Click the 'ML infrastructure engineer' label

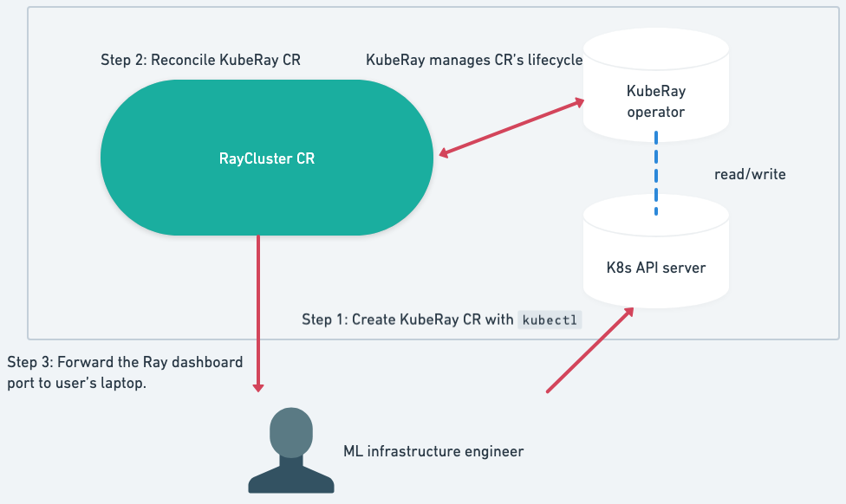pyautogui.click(x=433, y=451)
